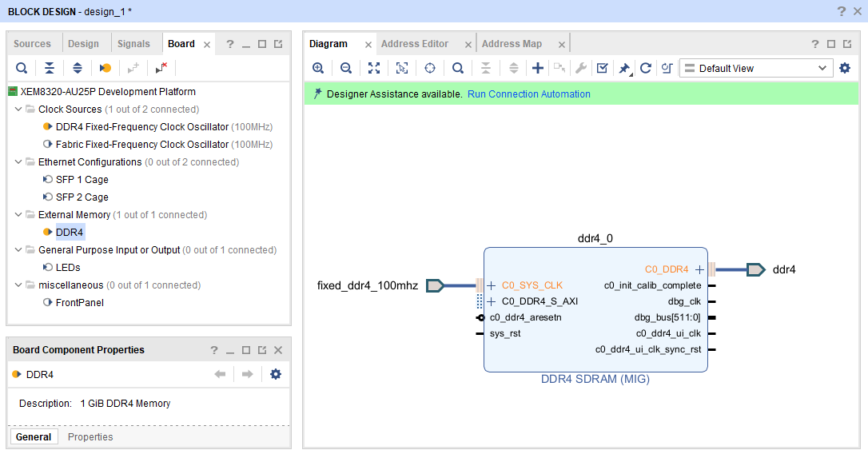Select DDR4 under External Memory
The image size is (868, 454).
[x=70, y=232]
